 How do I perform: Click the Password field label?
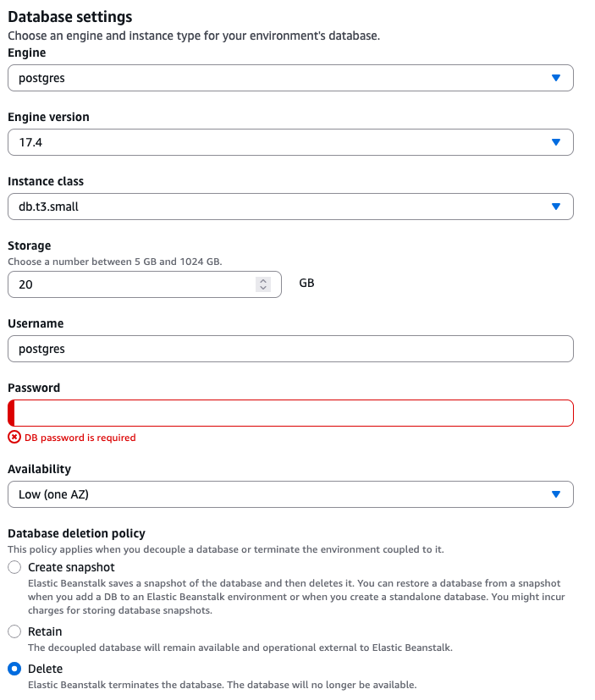[34, 388]
